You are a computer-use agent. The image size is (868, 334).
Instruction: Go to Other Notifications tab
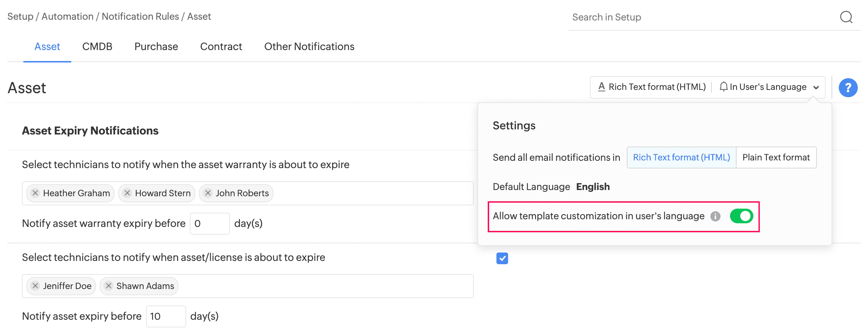(x=309, y=46)
